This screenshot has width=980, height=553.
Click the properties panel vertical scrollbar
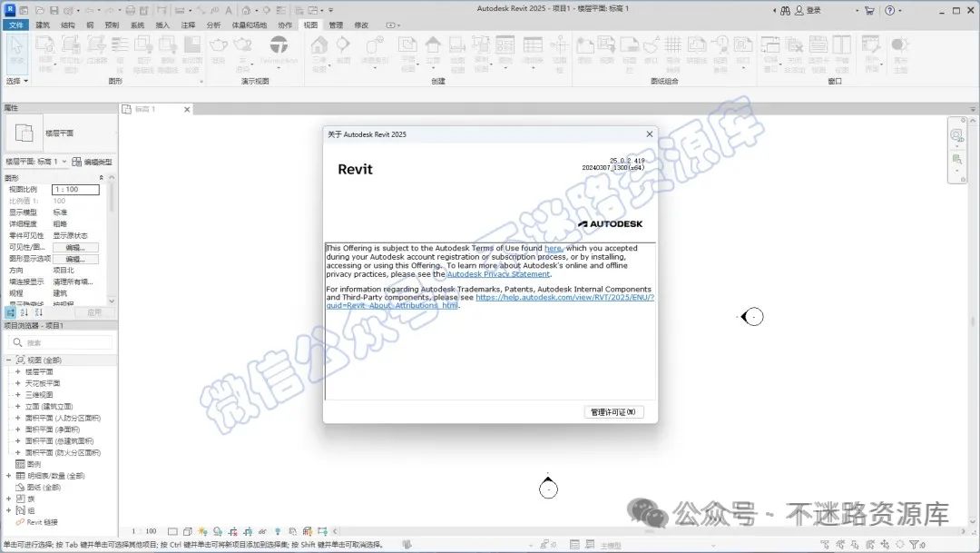(x=112, y=239)
